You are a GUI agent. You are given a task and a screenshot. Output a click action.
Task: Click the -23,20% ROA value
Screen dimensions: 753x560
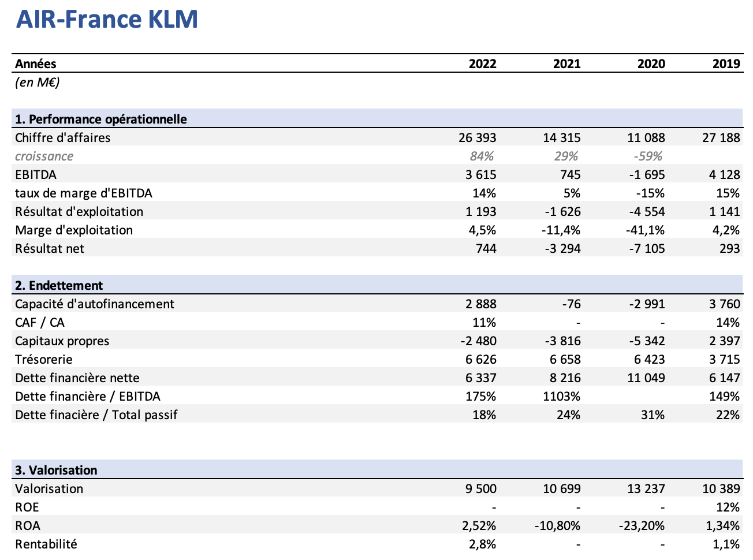point(641,525)
